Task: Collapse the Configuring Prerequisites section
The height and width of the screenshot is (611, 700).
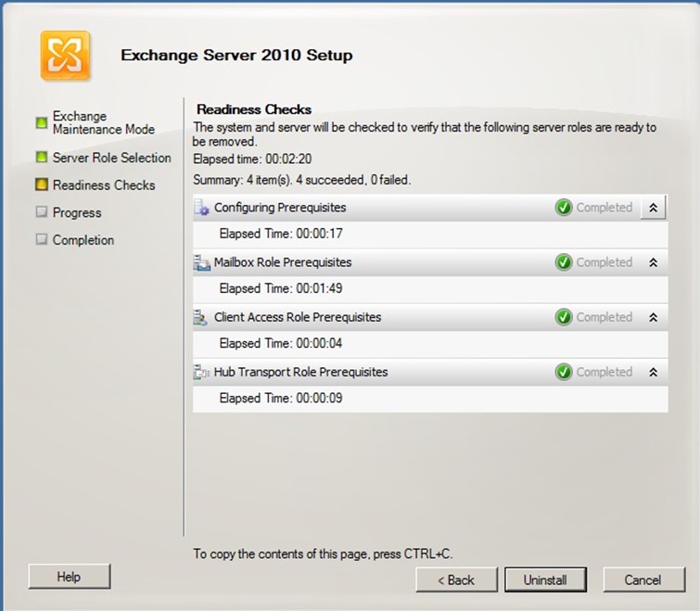Action: (653, 208)
